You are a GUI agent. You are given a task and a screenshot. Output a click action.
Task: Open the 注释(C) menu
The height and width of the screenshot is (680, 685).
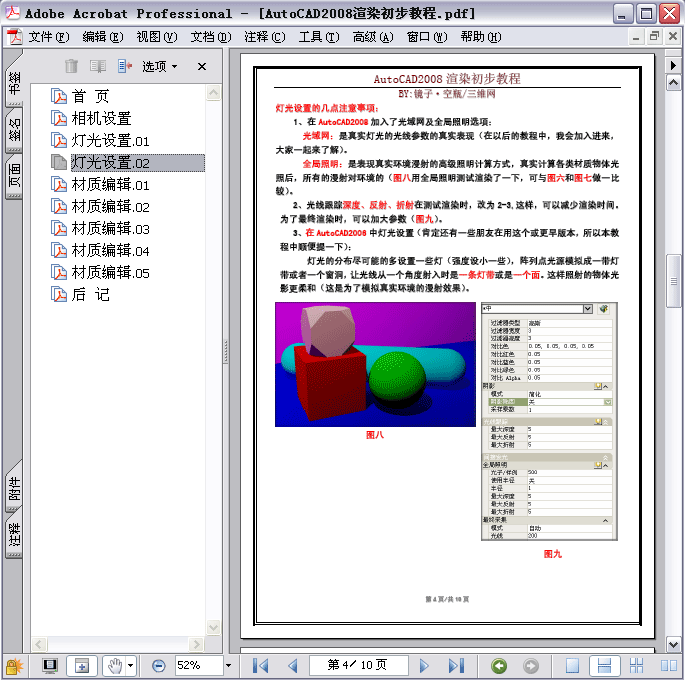tap(265, 37)
